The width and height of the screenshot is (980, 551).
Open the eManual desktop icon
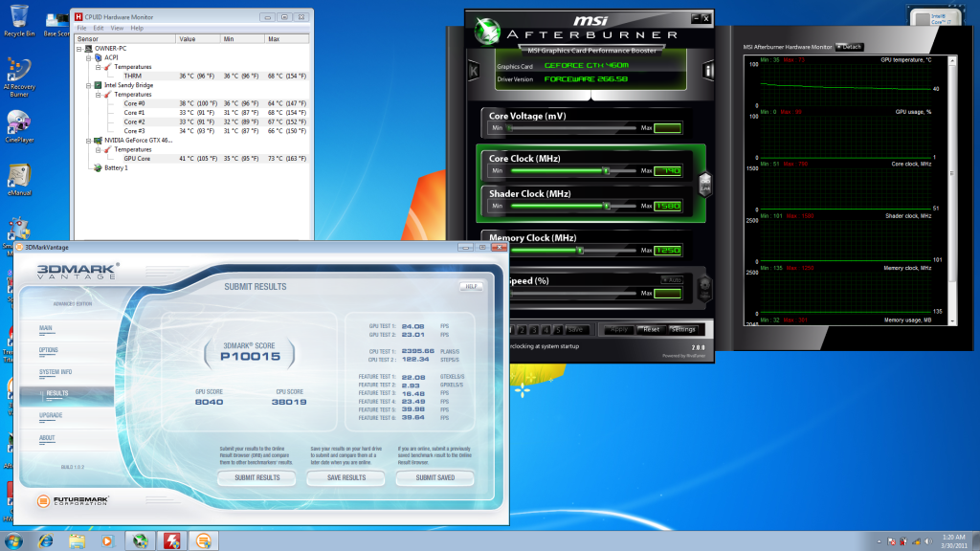pyautogui.click(x=19, y=179)
